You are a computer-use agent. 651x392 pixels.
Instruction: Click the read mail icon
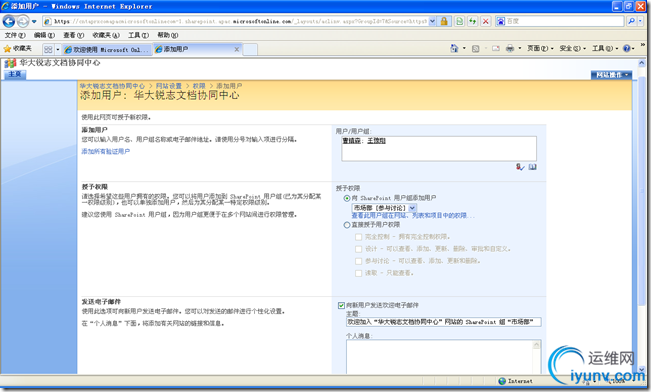point(496,49)
